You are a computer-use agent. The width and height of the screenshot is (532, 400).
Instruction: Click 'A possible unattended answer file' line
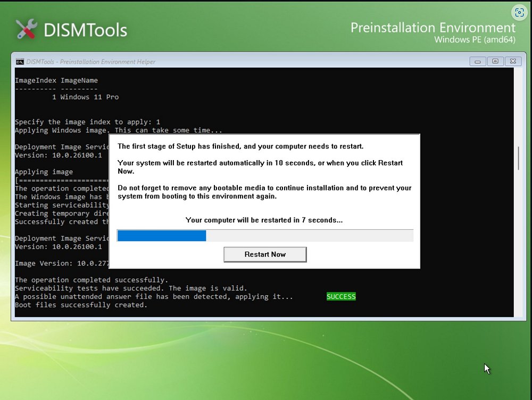coord(154,296)
